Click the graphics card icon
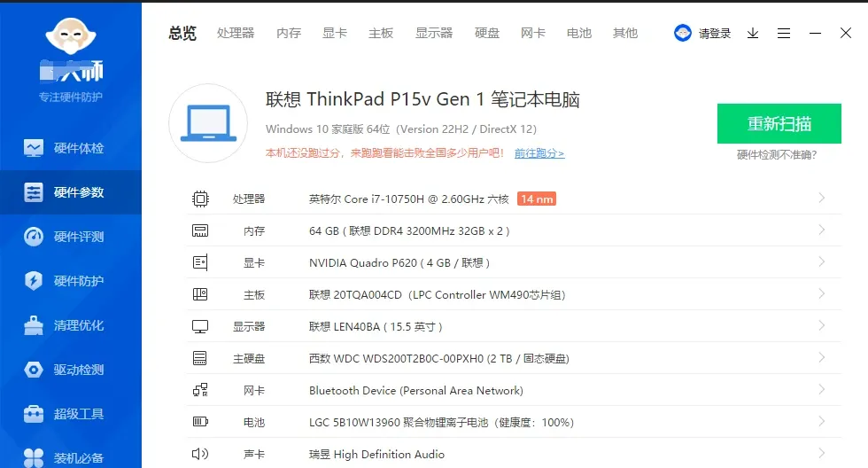Viewport: 868px width, 468px height. 200,262
